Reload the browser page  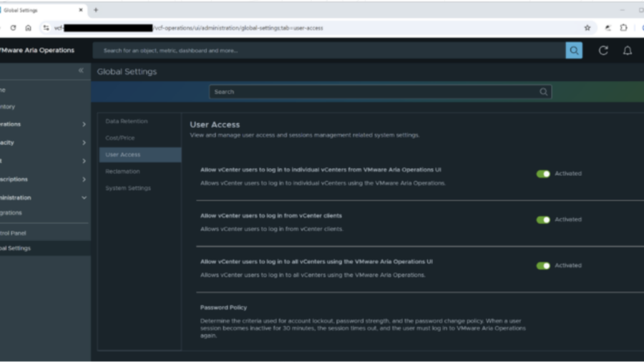(13, 28)
